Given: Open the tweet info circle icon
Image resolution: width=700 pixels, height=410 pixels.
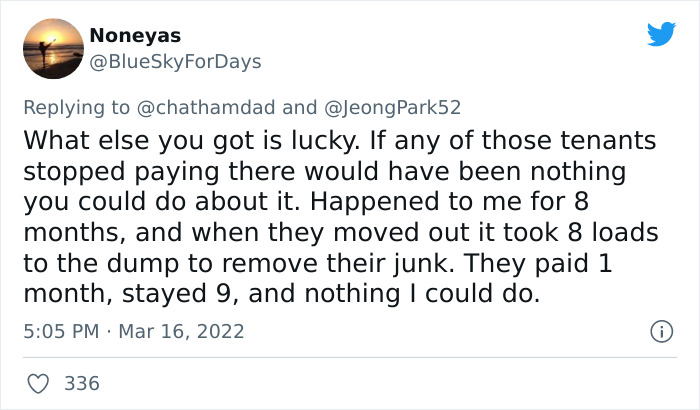Looking at the screenshot, I should pos(660,330).
